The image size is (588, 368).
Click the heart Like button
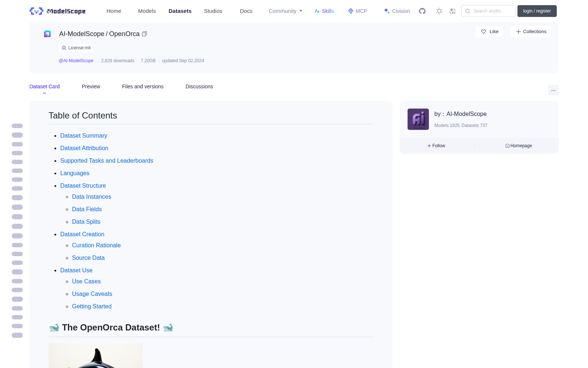click(x=489, y=32)
